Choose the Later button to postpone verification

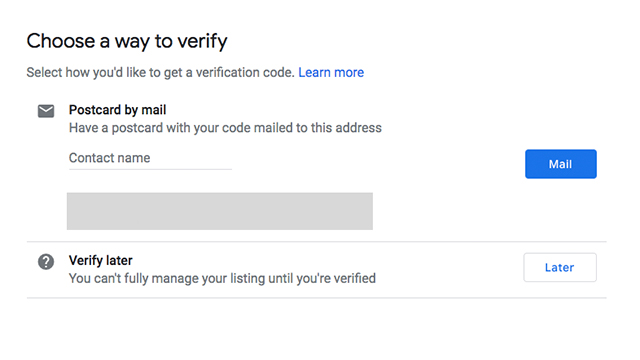560,267
